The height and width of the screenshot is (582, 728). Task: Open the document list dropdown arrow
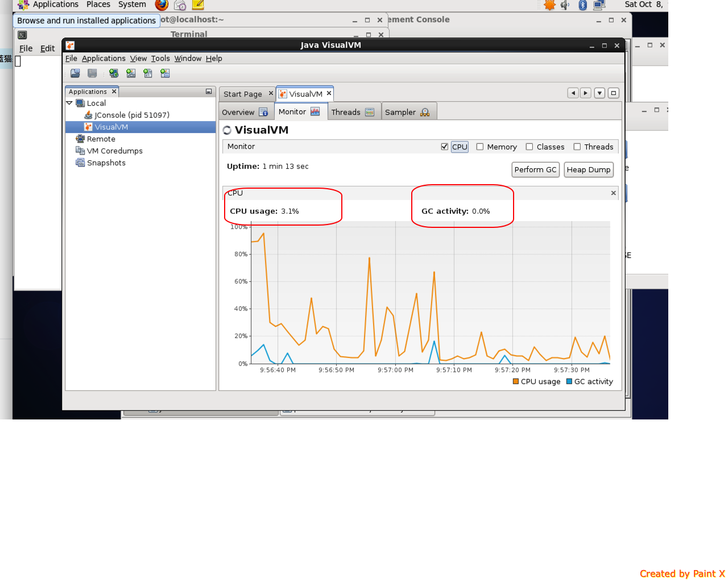tap(599, 93)
